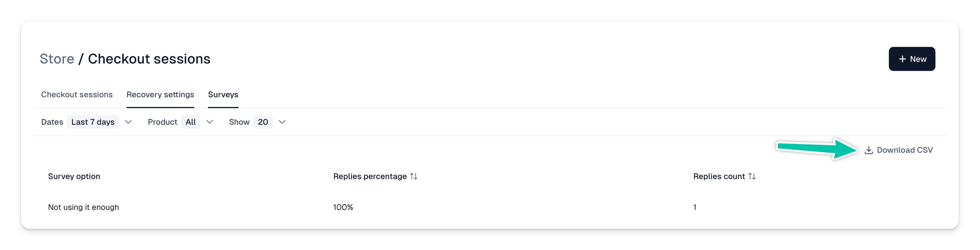Select the Surveys tab
The height and width of the screenshot is (250, 980).
223,94
